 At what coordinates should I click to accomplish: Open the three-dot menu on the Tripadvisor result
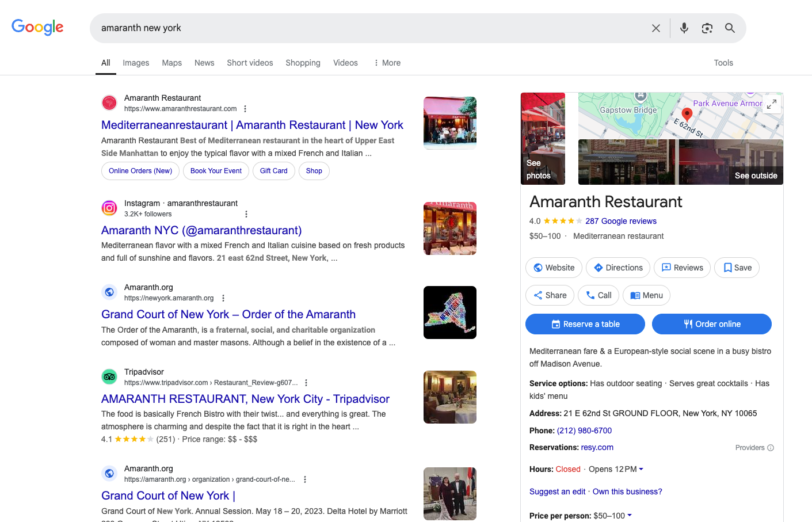point(306,382)
